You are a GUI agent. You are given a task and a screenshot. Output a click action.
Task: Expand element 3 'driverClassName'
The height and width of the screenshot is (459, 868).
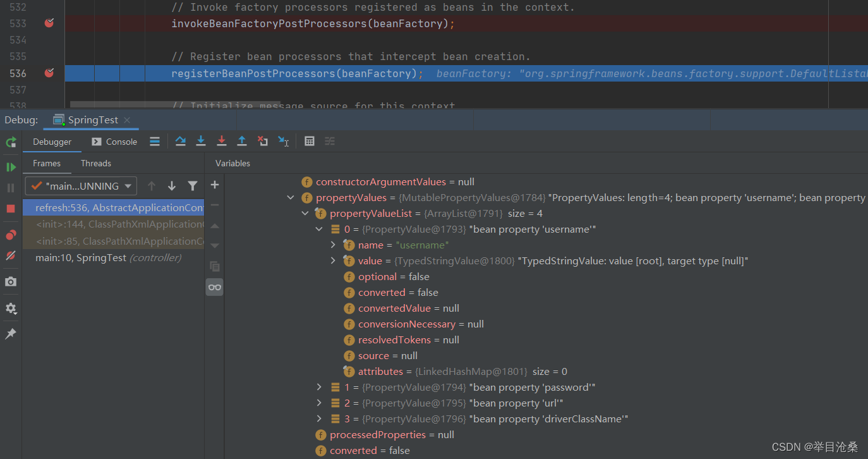pyautogui.click(x=320, y=419)
